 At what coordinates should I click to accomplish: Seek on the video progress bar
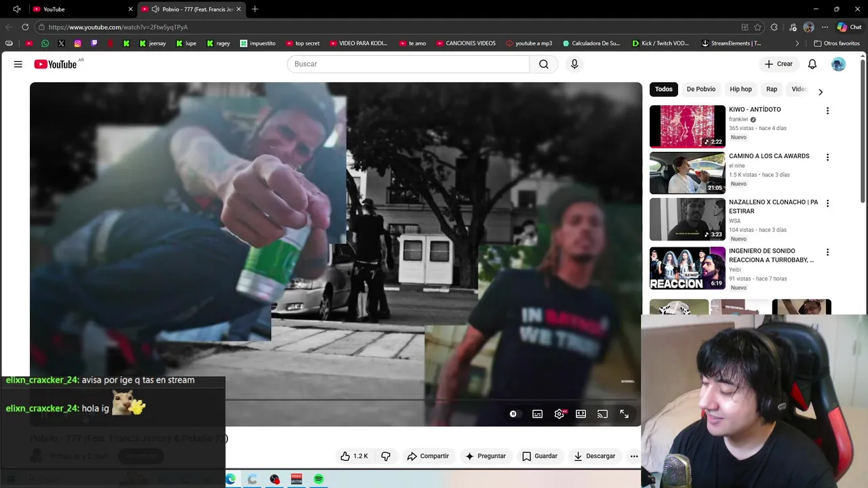pos(336,400)
